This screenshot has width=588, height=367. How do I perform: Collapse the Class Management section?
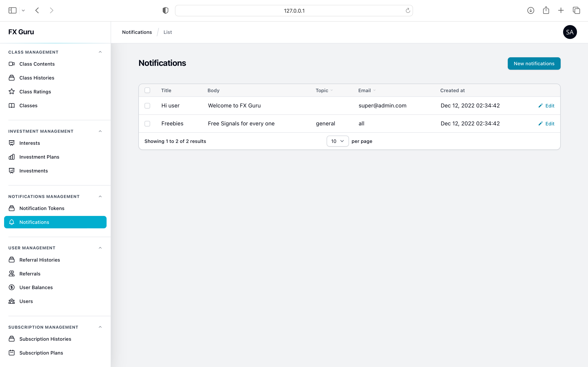[100, 52]
